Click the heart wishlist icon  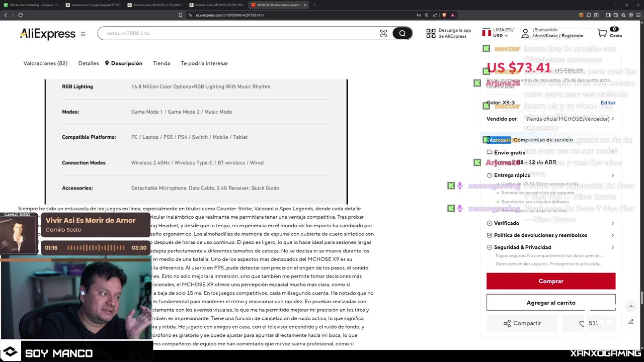pyautogui.click(x=582, y=323)
